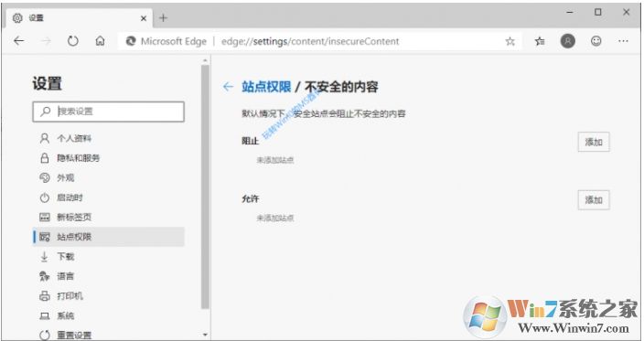
Task: Click the Edge logo in address bar
Action: coord(131,41)
